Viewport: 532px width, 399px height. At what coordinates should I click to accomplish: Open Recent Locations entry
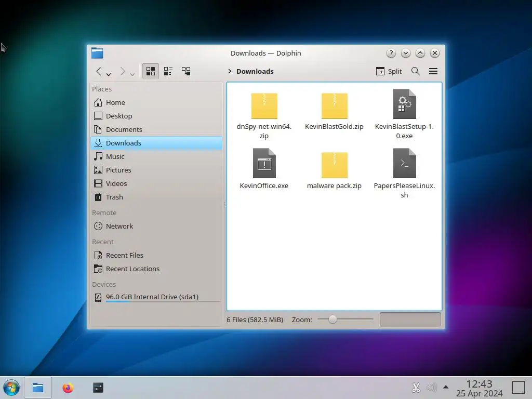pyautogui.click(x=156, y=269)
